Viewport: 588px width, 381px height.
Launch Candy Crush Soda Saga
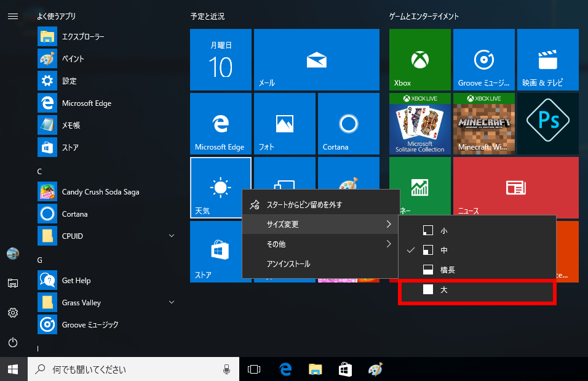pos(107,192)
